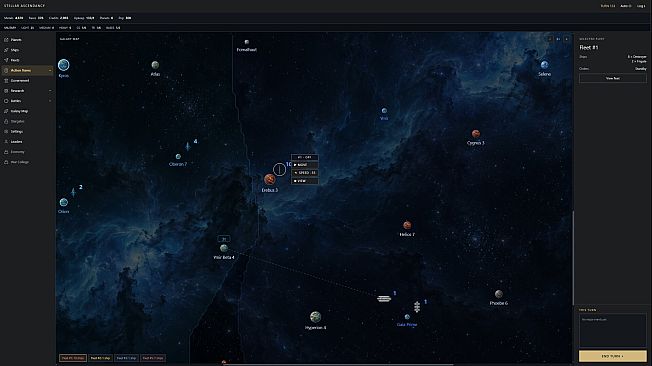The height and width of the screenshot is (366, 652).
Task: Click the Log link in the header
Action: [x=641, y=6]
